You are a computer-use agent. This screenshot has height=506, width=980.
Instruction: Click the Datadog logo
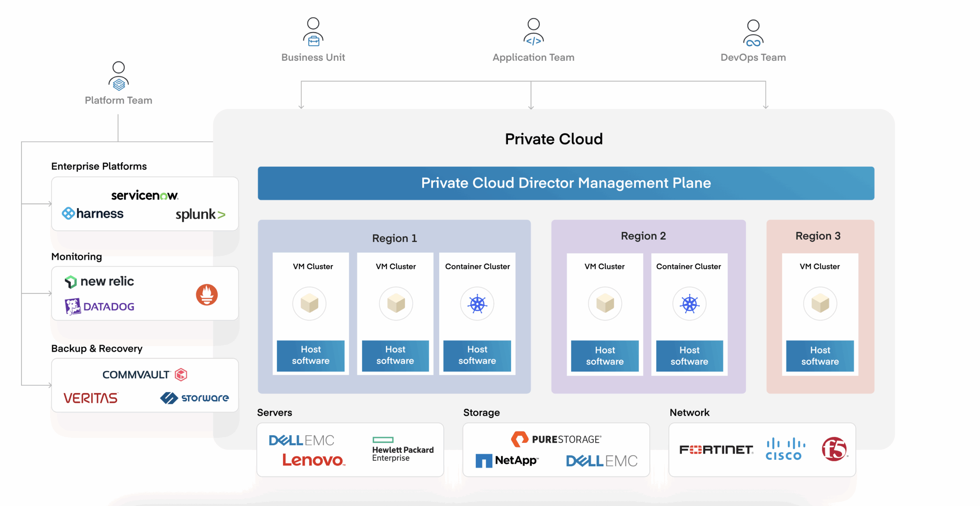(100, 306)
